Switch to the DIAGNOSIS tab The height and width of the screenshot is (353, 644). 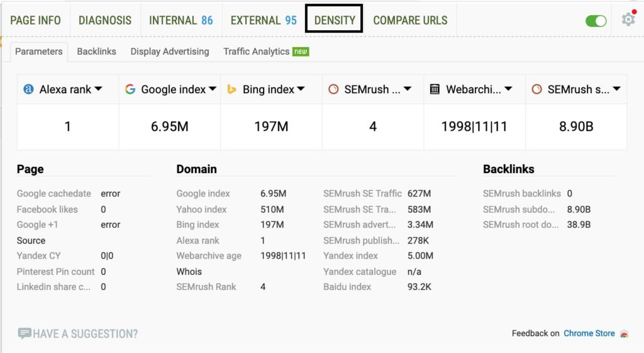point(105,20)
